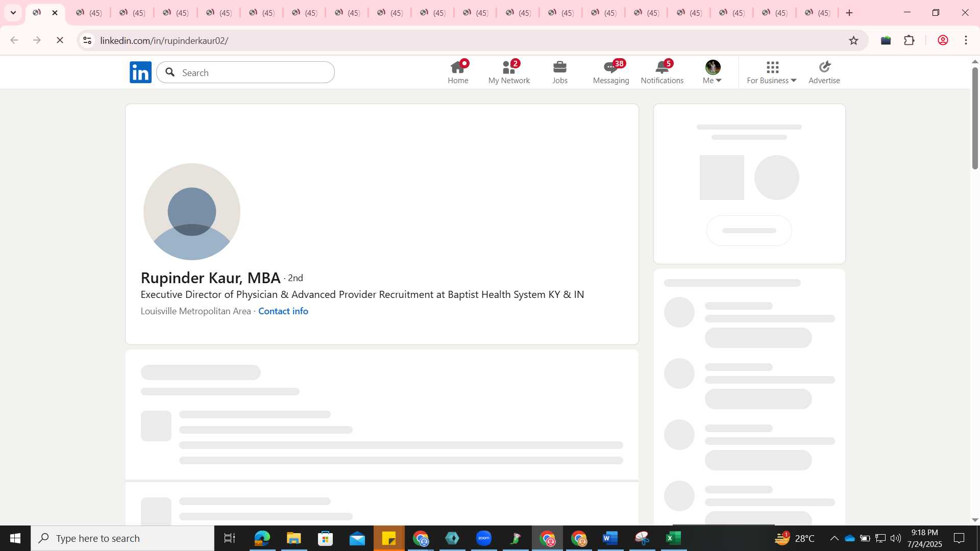Open Notifications bell with 5 alerts
This screenshot has height=551, width=980.
pyautogui.click(x=662, y=72)
